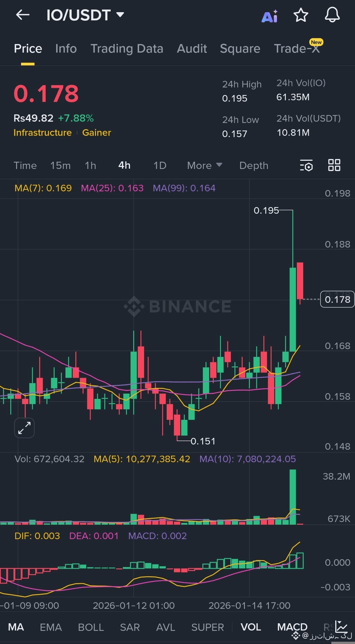355x644 pixels.
Task: Tap the MA(25): 0.163 label
Action: 112,188
